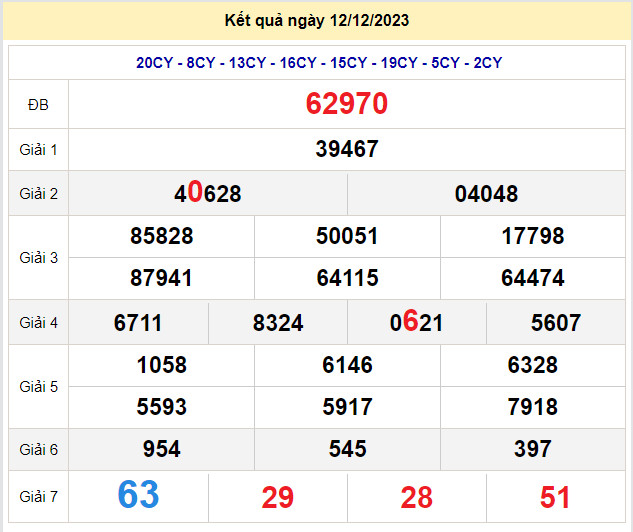Click sixth prize number 545

pyautogui.click(x=347, y=449)
